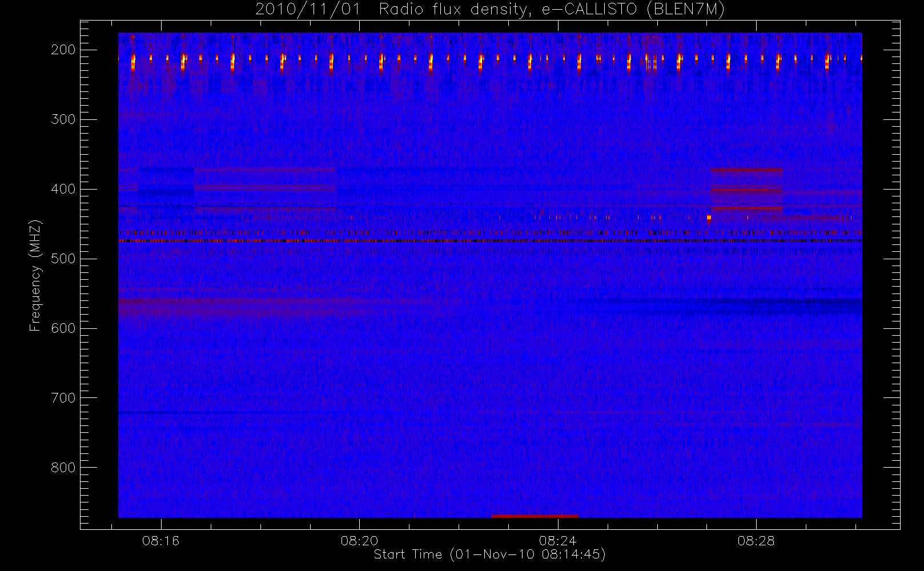The width and height of the screenshot is (924, 571).
Task: Click the red bar at the spectrogram's bottom edge
Action: (x=535, y=516)
